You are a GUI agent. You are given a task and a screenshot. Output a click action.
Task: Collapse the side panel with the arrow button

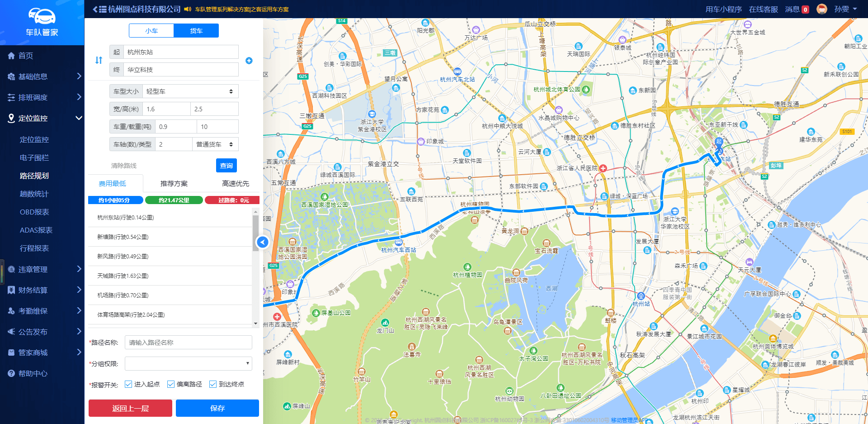point(262,242)
